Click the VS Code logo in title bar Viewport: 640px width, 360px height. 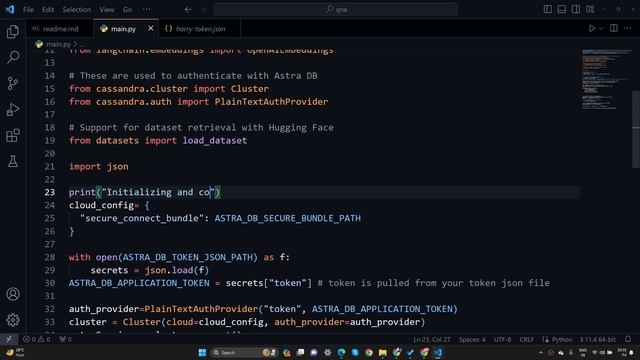pyautogui.click(x=10, y=9)
